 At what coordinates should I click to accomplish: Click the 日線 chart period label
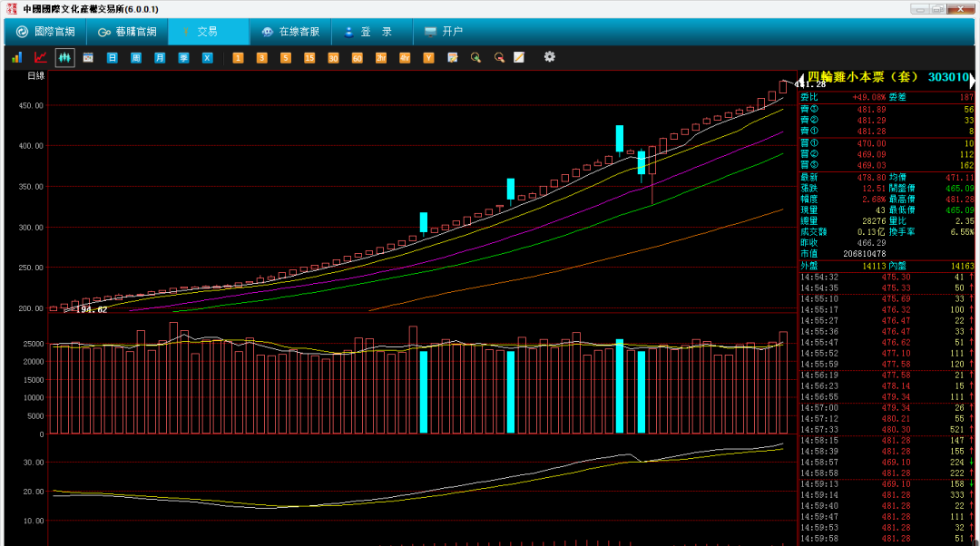[x=36, y=75]
